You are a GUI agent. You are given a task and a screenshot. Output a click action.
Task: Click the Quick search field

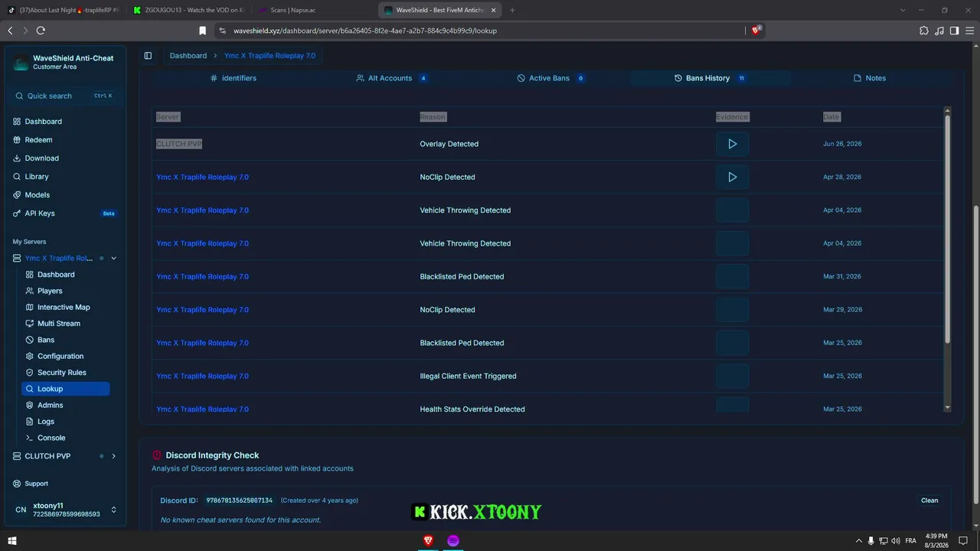coord(65,96)
